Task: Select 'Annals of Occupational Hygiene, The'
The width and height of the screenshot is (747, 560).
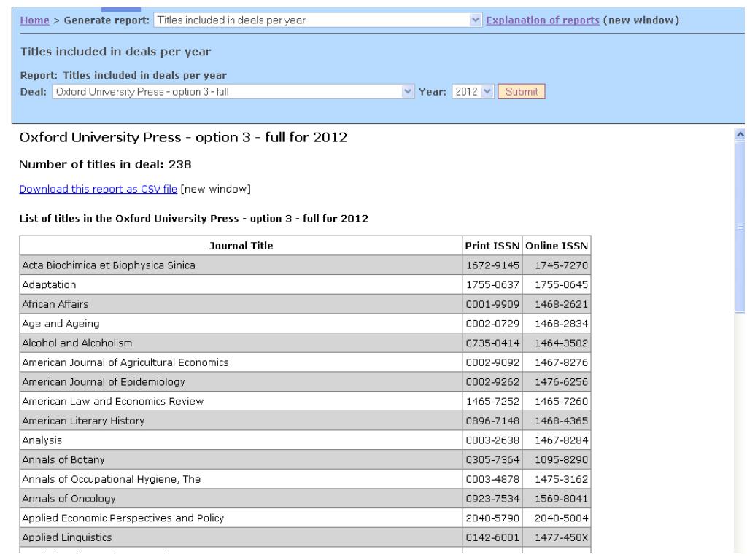Action: 112,479
